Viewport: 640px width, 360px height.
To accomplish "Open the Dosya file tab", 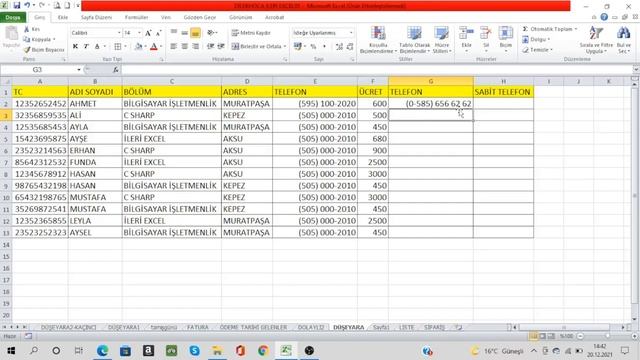I will (x=13, y=18).
